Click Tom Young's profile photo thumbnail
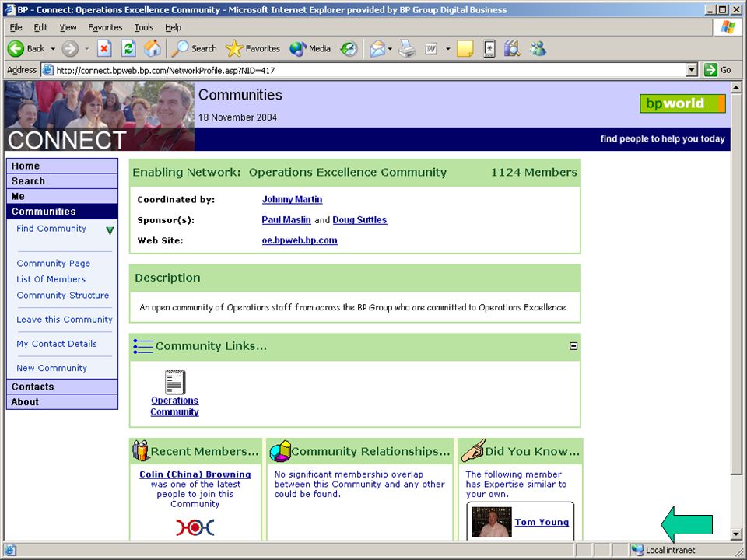The width and height of the screenshot is (747, 560). 491,523
